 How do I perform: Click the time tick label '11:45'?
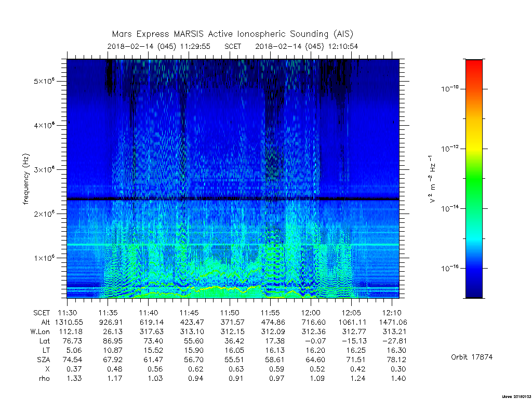point(189,313)
